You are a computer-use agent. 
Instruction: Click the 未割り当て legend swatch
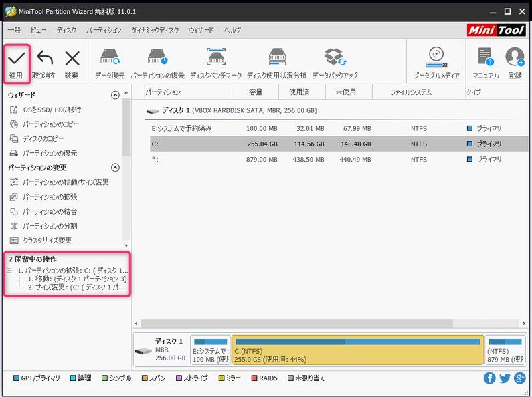[290, 378]
